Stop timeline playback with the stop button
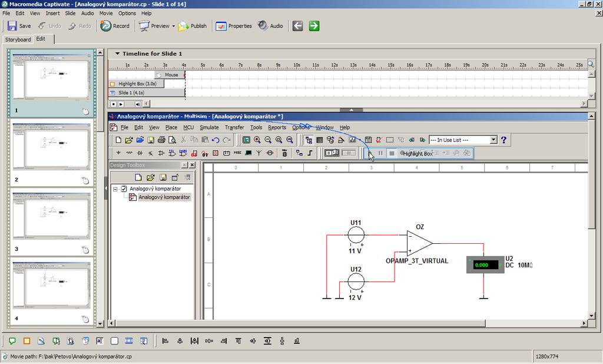 point(114,104)
